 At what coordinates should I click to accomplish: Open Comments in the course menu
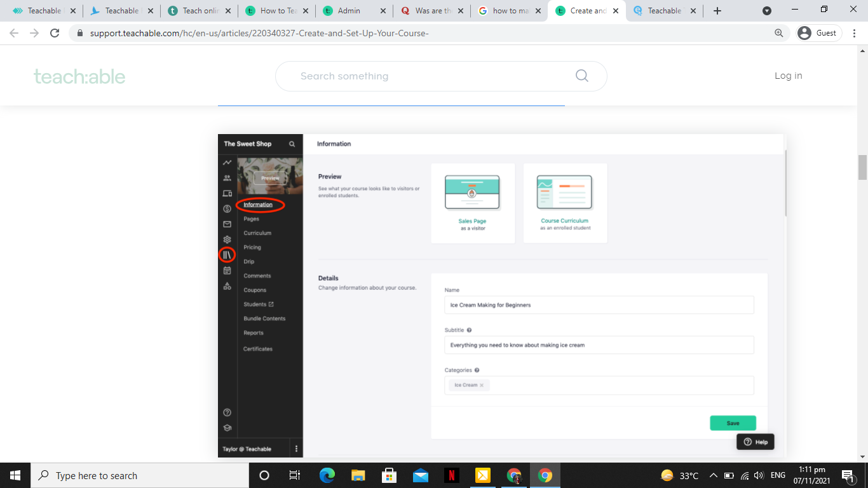click(257, 276)
